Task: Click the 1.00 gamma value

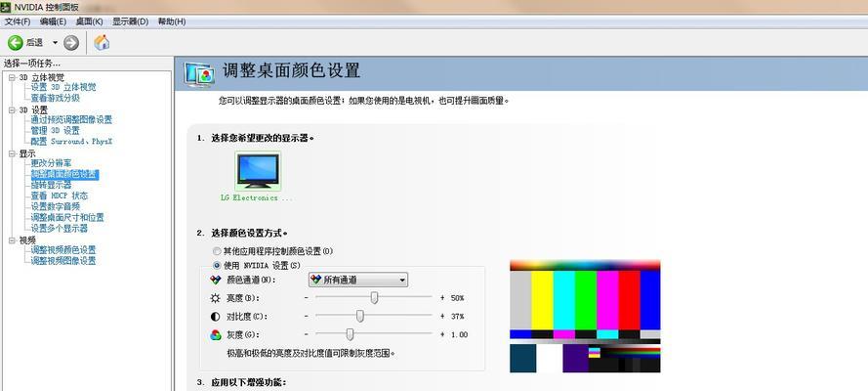Action: pos(459,334)
